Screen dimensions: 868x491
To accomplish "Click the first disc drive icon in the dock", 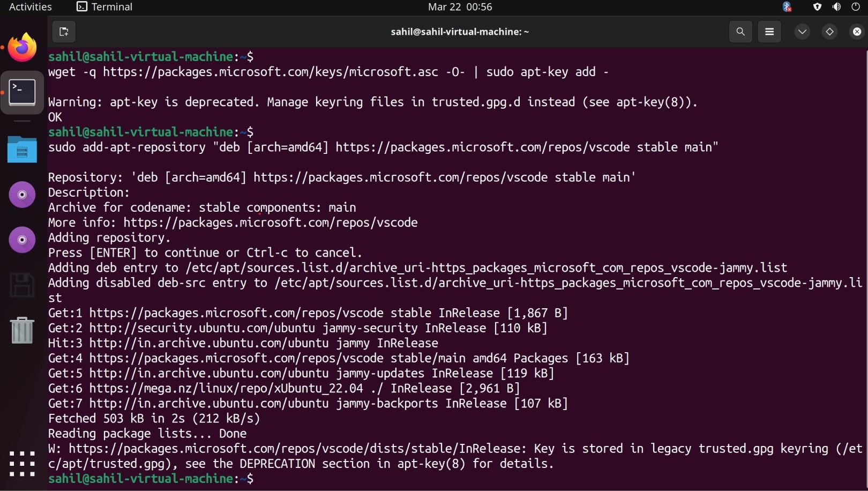I will pos(21,194).
